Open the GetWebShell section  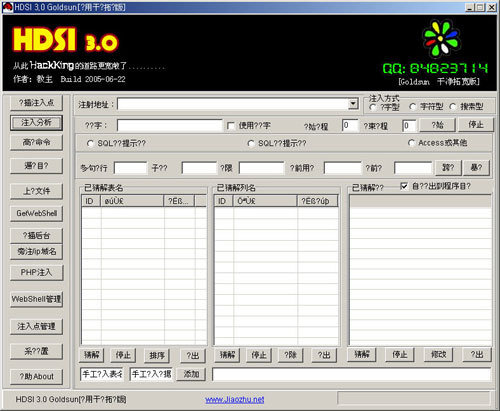click(x=36, y=214)
